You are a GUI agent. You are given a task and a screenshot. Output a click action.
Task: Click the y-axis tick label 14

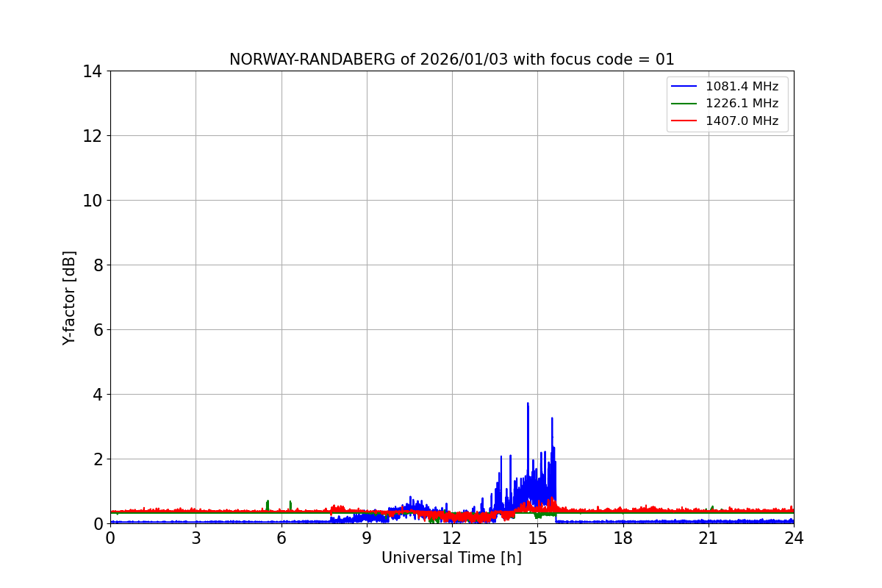click(92, 71)
